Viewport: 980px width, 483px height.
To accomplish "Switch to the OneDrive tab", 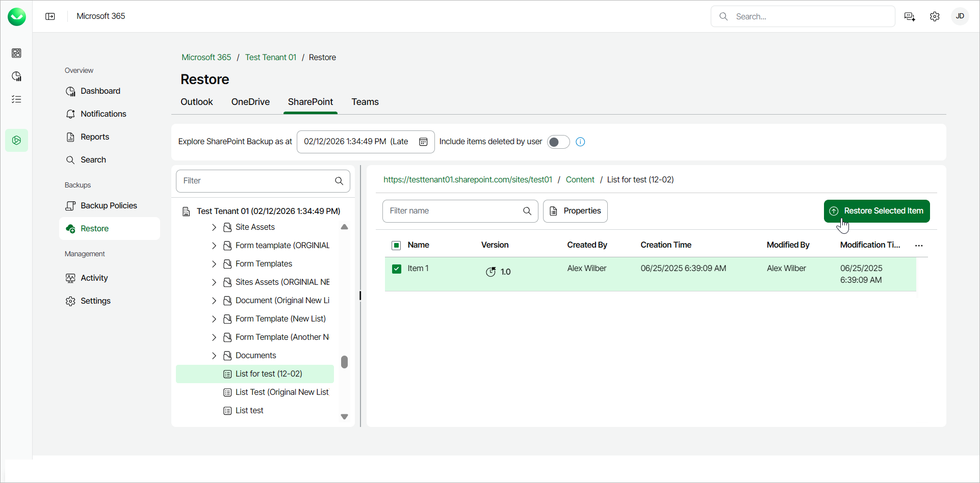I will click(x=250, y=102).
